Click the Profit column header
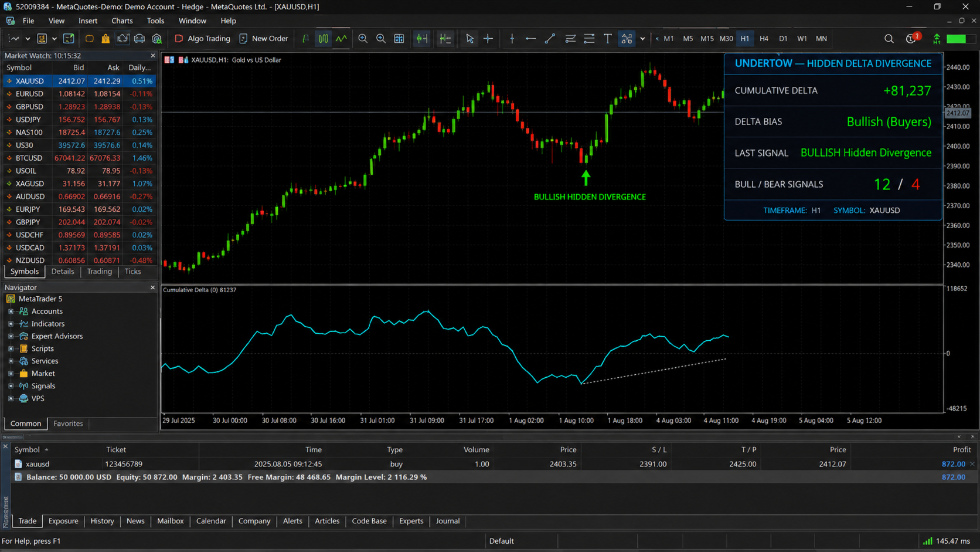Viewport: 980px width, 552px height. [x=962, y=450]
